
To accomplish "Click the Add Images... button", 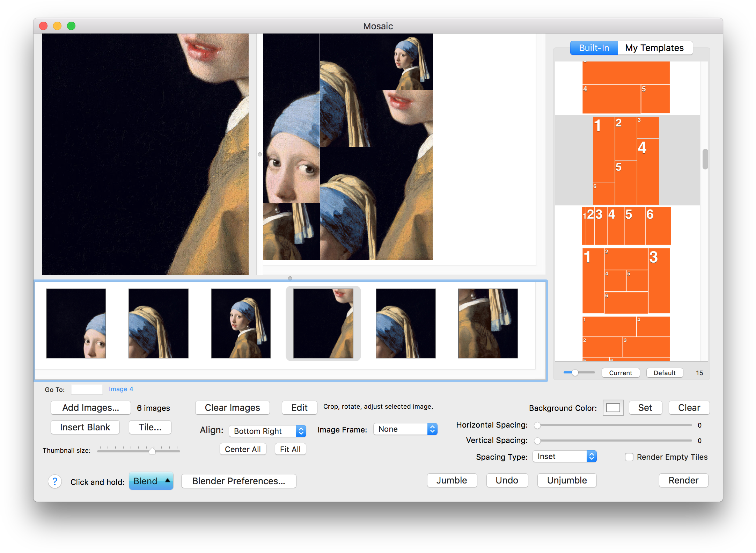I will [91, 408].
